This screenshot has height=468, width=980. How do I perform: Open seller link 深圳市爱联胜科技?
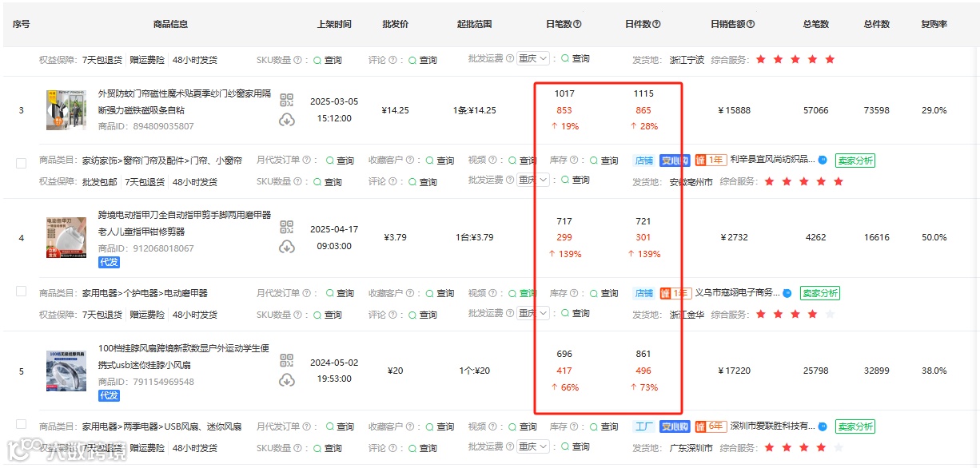tap(772, 426)
